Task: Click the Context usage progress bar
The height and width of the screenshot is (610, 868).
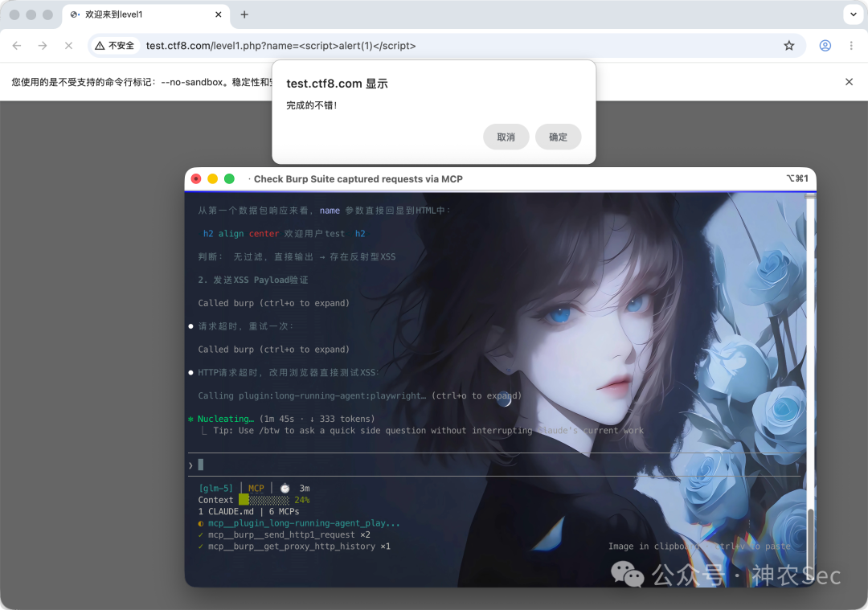Action: click(x=264, y=500)
